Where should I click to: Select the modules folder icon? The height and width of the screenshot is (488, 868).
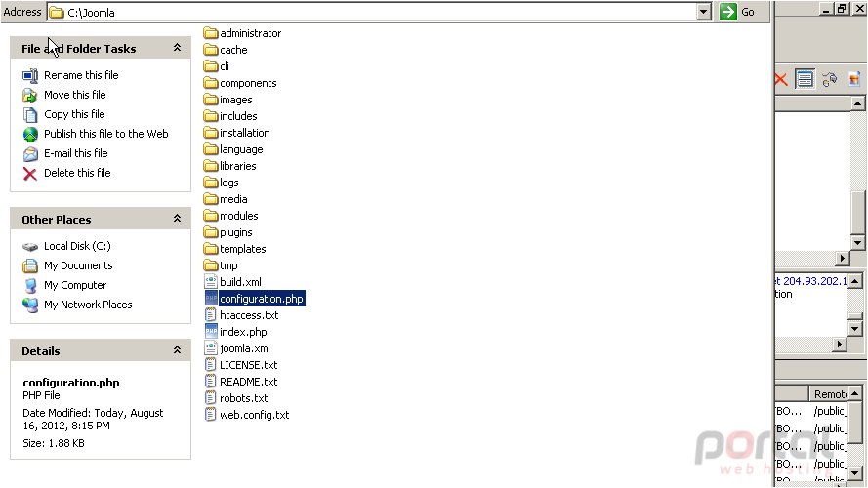(210, 216)
